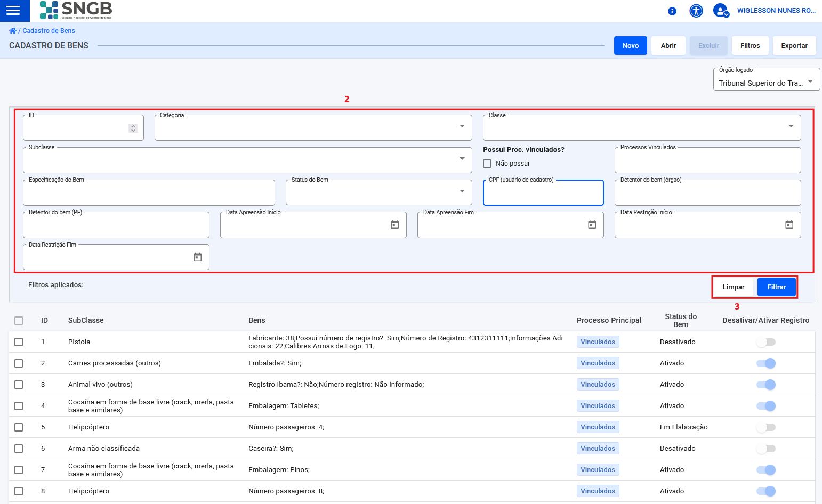Viewport: 822px width, 504px height.
Task: Go to home via breadcrumb house icon
Action: (13, 31)
